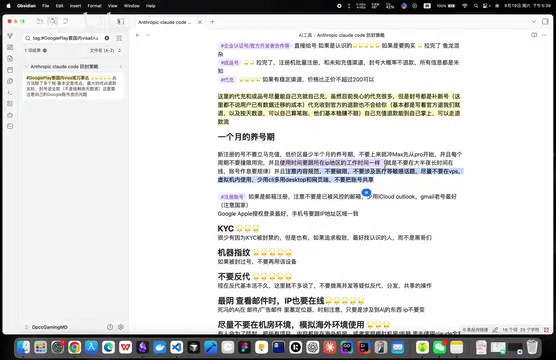Open the Obsidian app menu
The image size is (556, 360).
point(26,6)
